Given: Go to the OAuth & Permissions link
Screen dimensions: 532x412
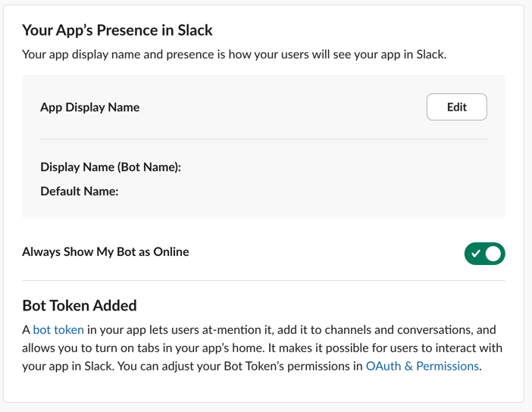Looking at the screenshot, I should 422,366.
